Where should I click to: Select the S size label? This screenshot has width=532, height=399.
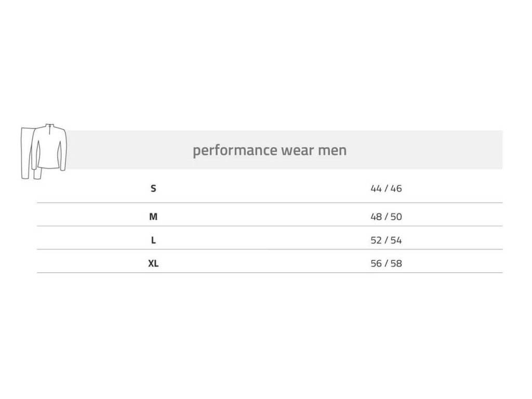tap(153, 188)
